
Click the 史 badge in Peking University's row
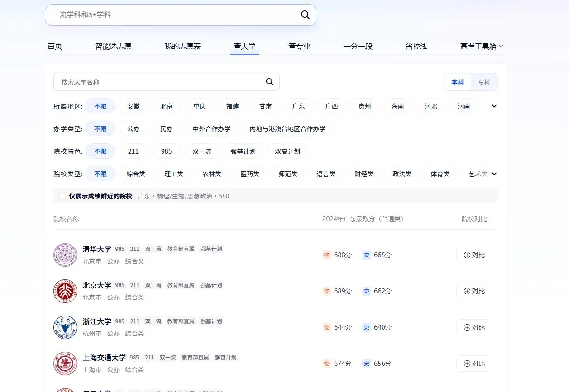pos(366,291)
